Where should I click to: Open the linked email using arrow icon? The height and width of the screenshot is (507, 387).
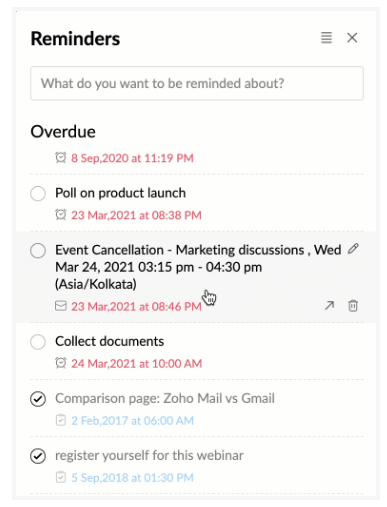[329, 305]
